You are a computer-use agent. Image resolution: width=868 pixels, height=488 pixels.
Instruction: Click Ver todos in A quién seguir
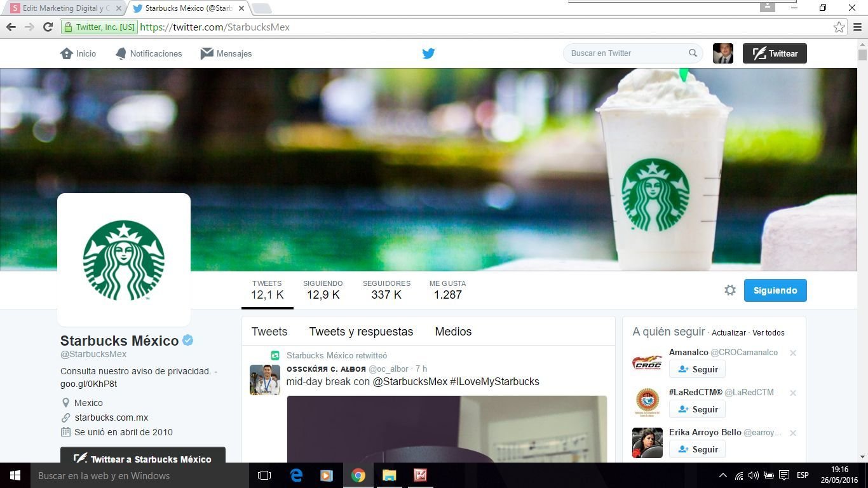pos(768,332)
